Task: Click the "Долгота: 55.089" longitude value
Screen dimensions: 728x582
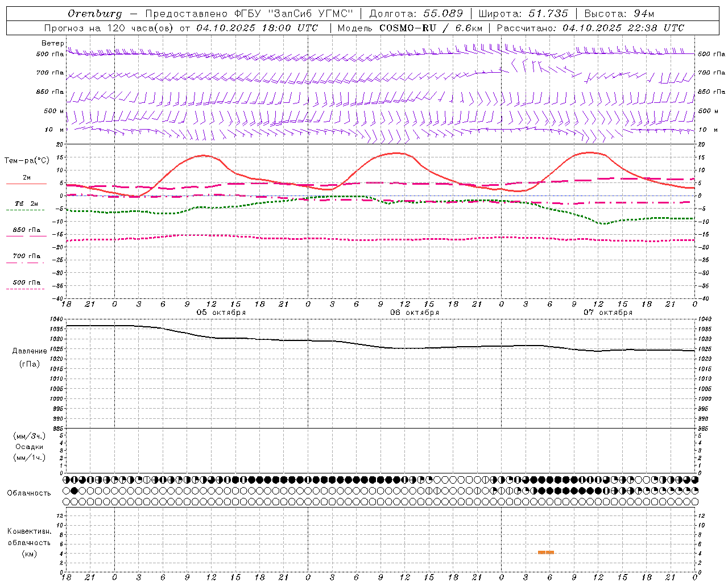Action: tap(416, 14)
